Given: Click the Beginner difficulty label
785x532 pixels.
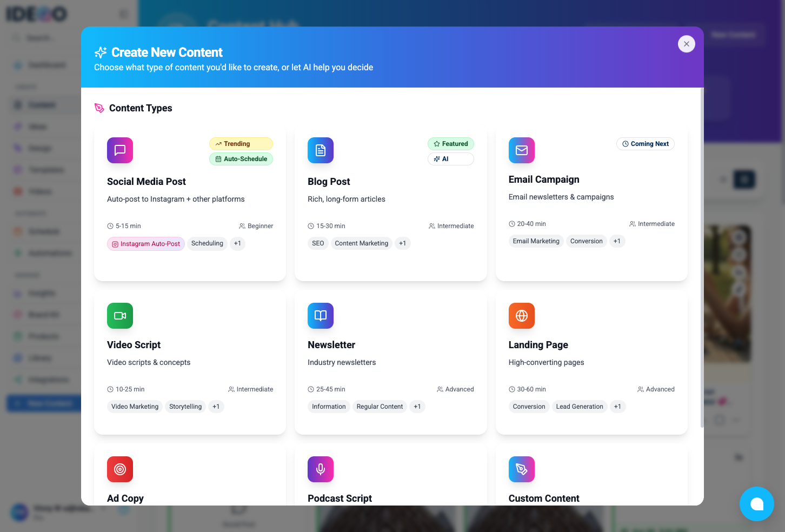Looking at the screenshot, I should coord(260,226).
